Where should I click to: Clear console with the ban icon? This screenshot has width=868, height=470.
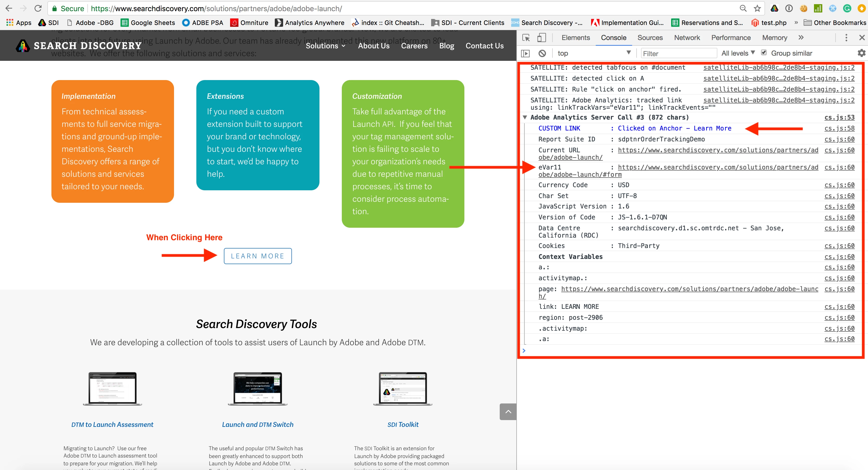(x=542, y=53)
